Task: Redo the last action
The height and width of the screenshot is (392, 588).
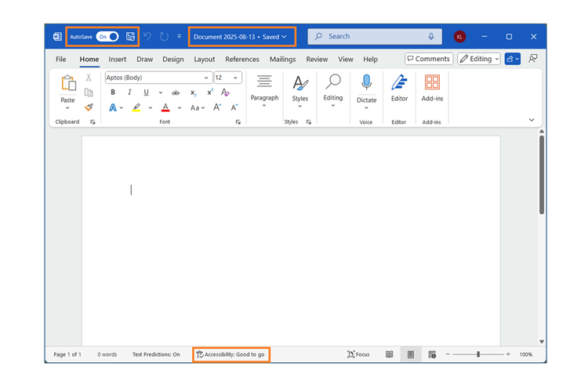Action: pos(164,36)
